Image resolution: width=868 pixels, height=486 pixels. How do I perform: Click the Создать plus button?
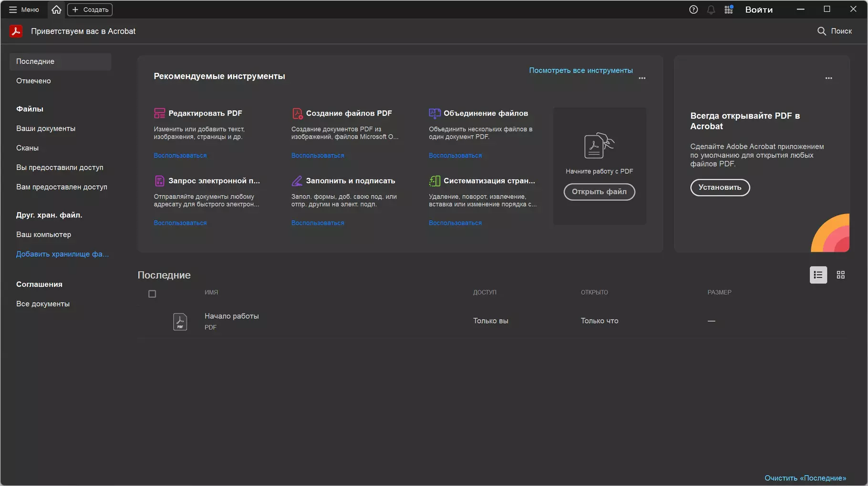pyautogui.click(x=90, y=10)
